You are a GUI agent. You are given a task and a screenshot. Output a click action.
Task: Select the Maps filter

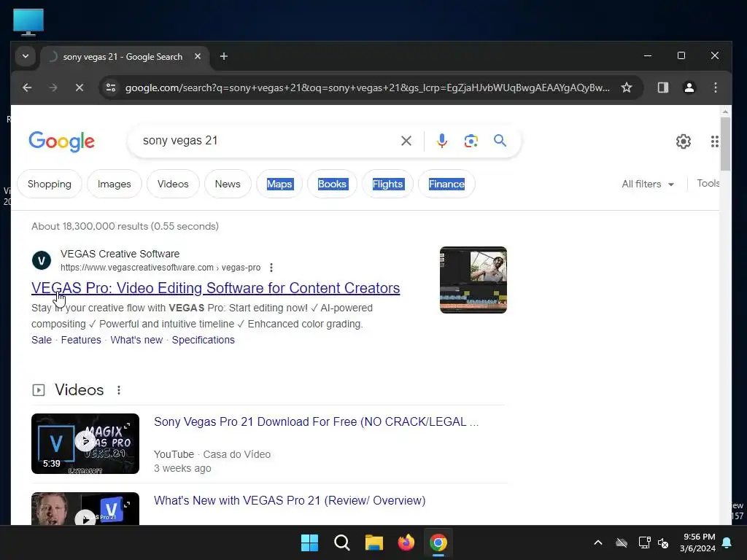279,184
